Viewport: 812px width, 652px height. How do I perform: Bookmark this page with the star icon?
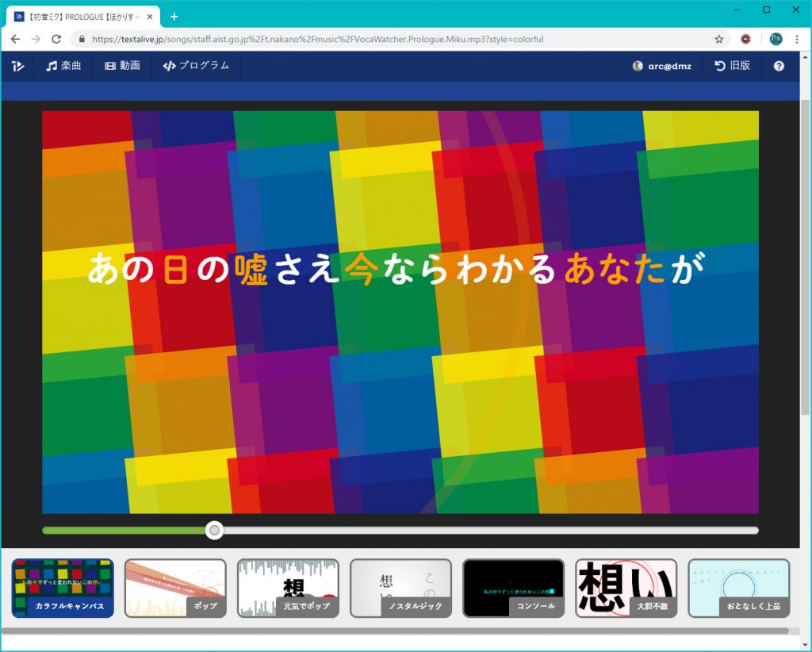[x=719, y=39]
